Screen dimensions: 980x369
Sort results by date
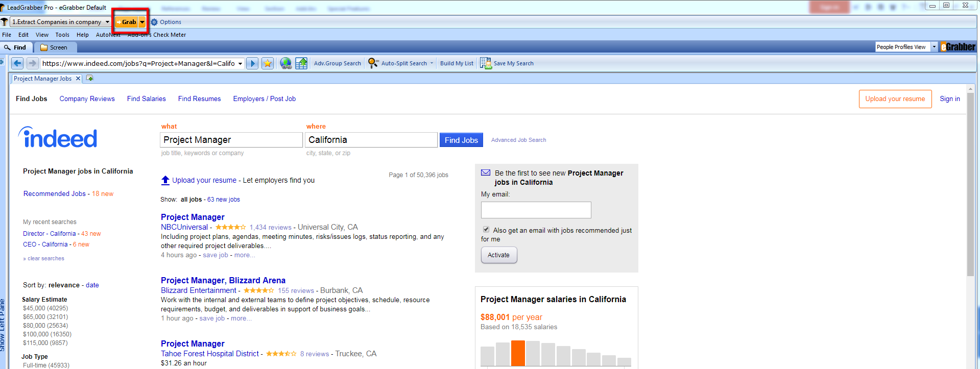click(x=92, y=285)
